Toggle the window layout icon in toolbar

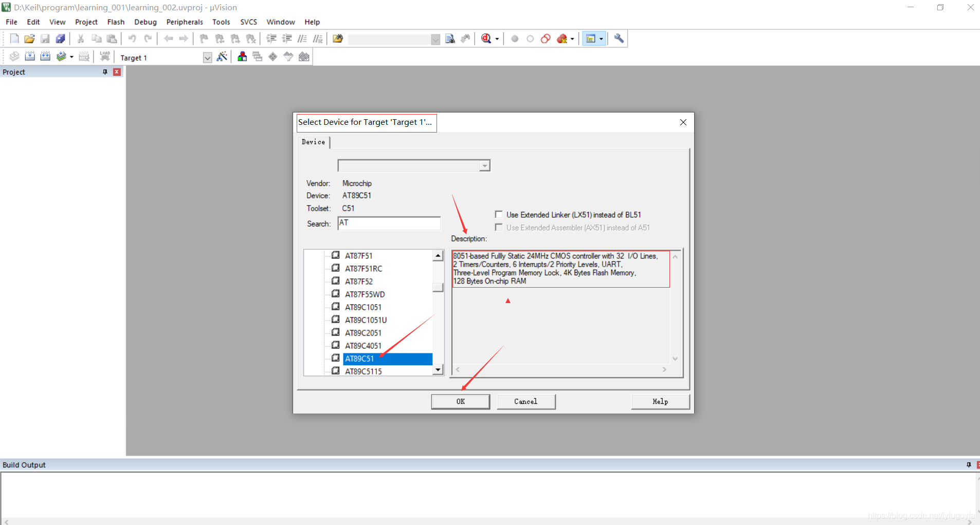coord(591,39)
